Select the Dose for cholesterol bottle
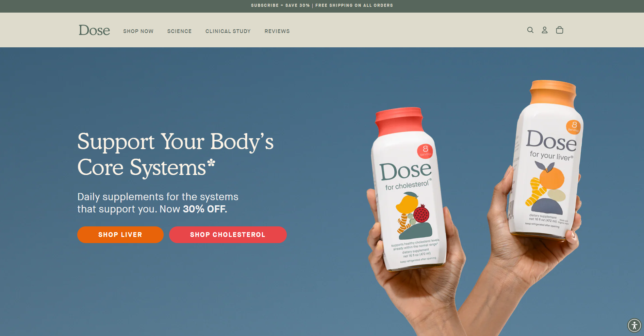Image resolution: width=644 pixels, height=336 pixels. 407,191
